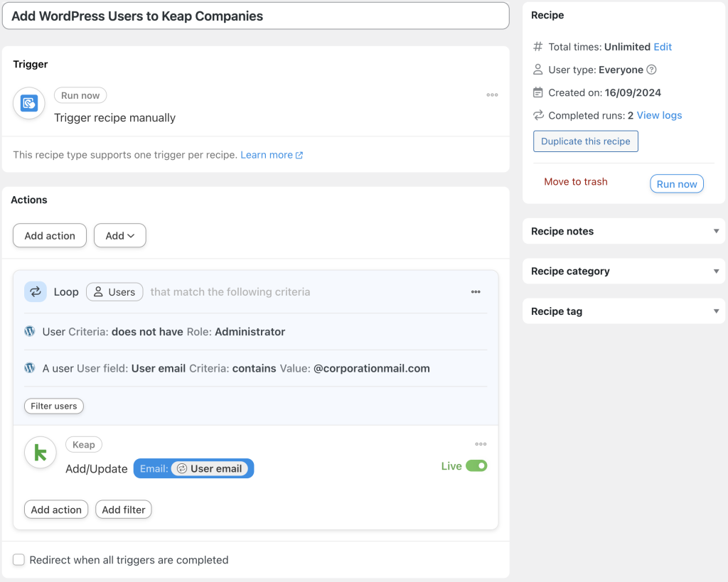
Task: Click the green Keap app icon
Action: point(40,453)
